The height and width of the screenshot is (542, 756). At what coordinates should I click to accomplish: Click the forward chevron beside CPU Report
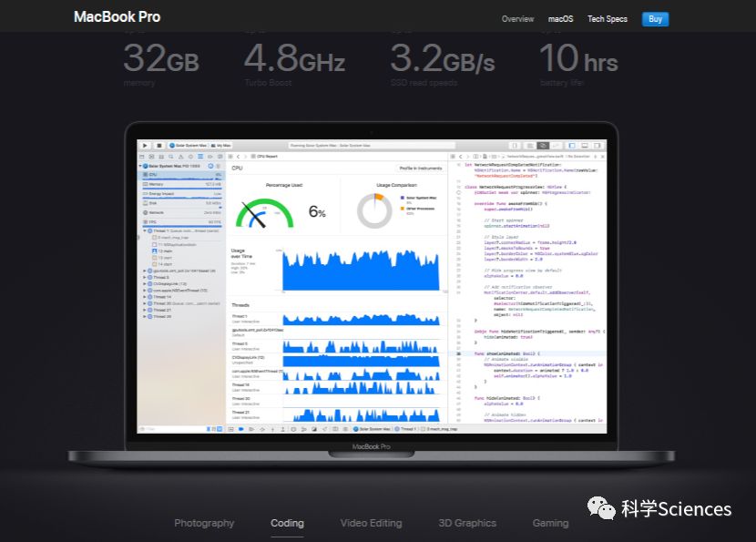pos(245,157)
